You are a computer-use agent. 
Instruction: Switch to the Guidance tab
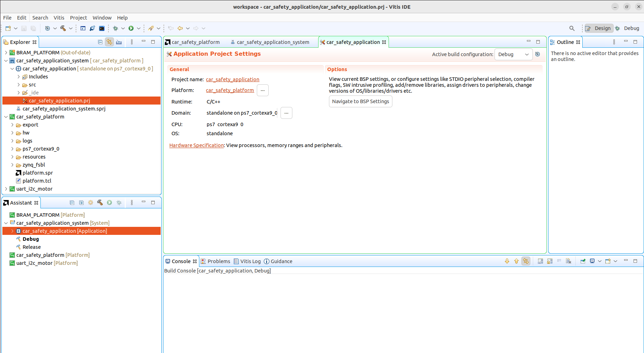[278, 261]
